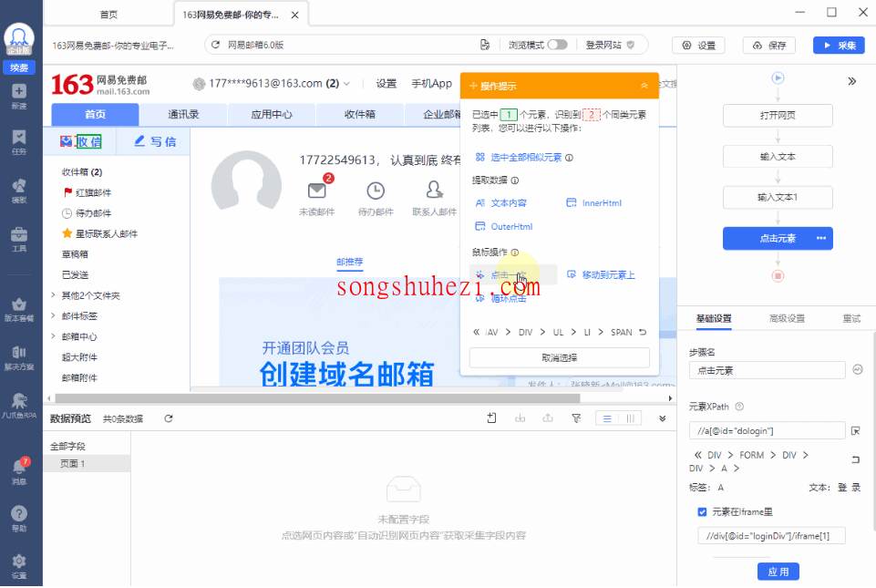Click the 企业版 user avatar
The height and width of the screenshot is (588, 876).
(19, 39)
